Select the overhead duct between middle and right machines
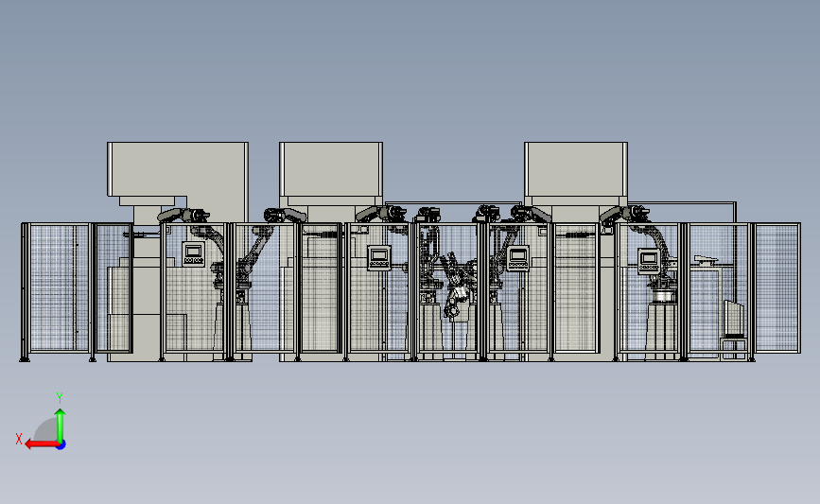The height and width of the screenshot is (504, 820). [x=453, y=203]
